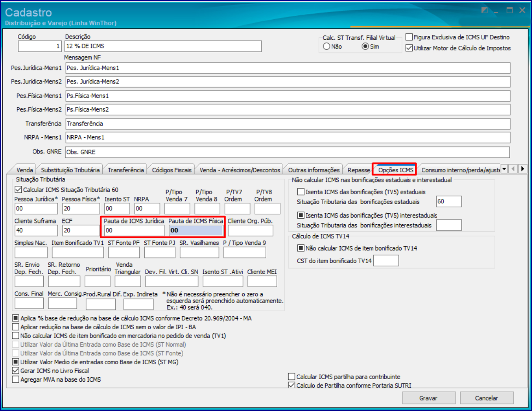Check Calcular ICMS partilha para contribuinte
Screen dimensions: 532x411
pos(292,376)
